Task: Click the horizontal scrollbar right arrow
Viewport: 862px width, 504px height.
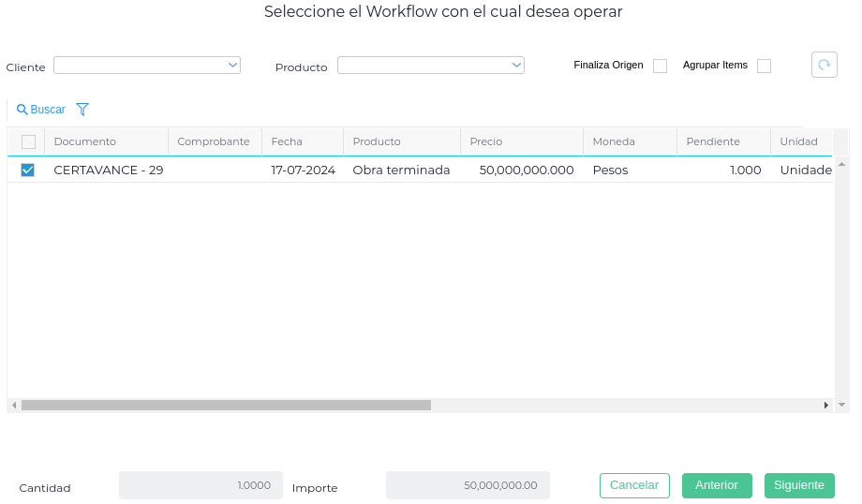Action: (x=825, y=406)
